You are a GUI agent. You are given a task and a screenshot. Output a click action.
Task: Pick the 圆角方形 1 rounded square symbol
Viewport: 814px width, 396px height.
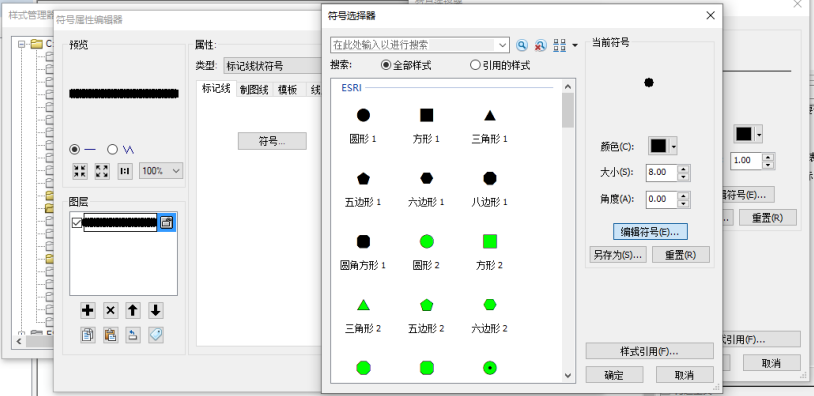click(x=363, y=241)
